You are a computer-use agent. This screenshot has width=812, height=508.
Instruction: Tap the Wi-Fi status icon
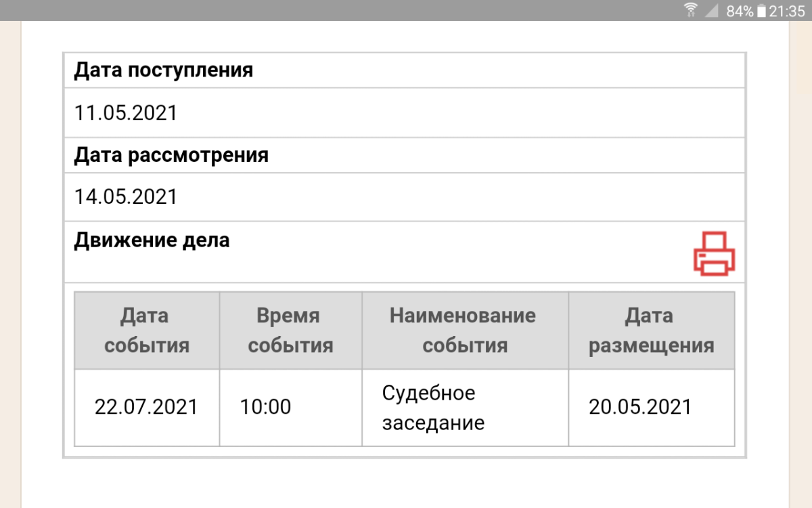click(691, 10)
